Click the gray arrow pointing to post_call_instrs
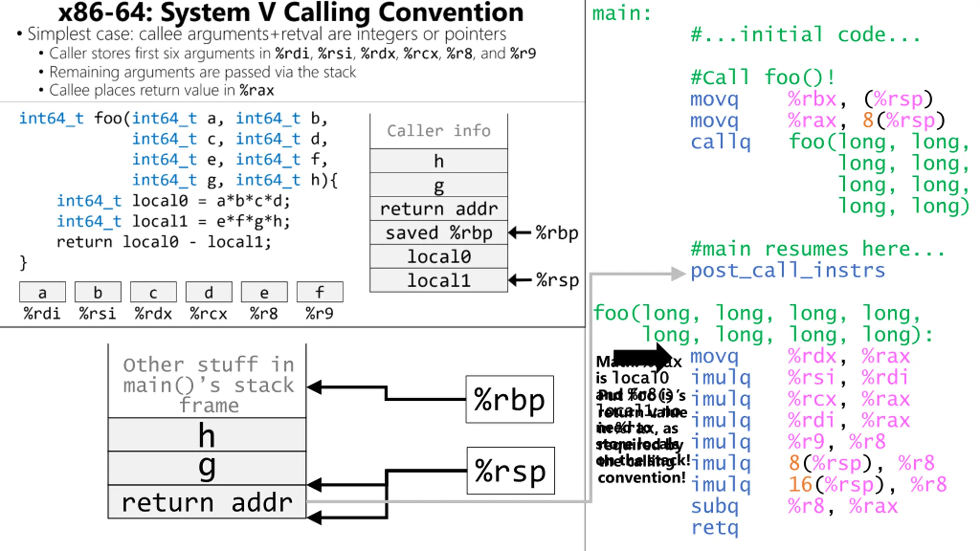Image resolution: width=980 pixels, height=551 pixels. point(677,273)
